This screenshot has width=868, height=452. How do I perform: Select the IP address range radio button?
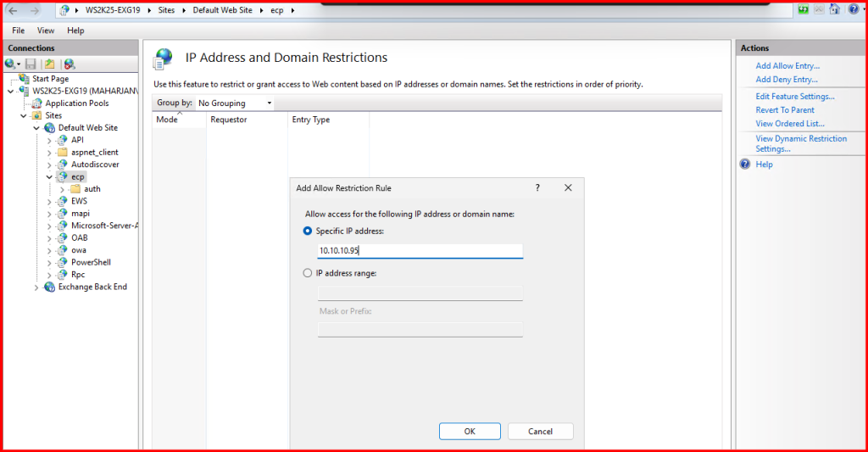(x=308, y=273)
